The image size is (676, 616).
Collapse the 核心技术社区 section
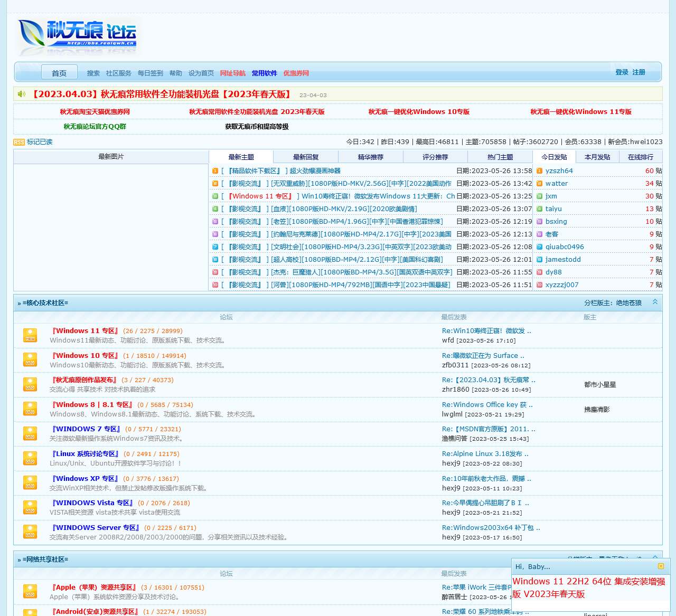[655, 302]
